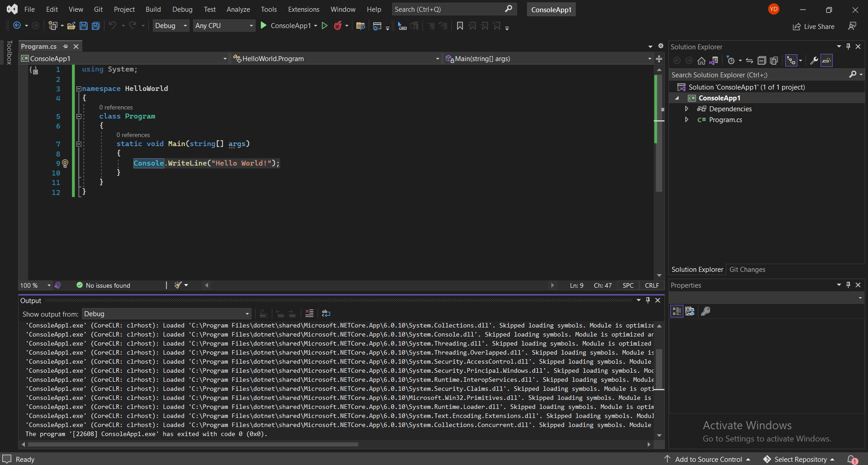
Task: Click the lightbulb quick actions on line 9
Action: click(x=65, y=163)
